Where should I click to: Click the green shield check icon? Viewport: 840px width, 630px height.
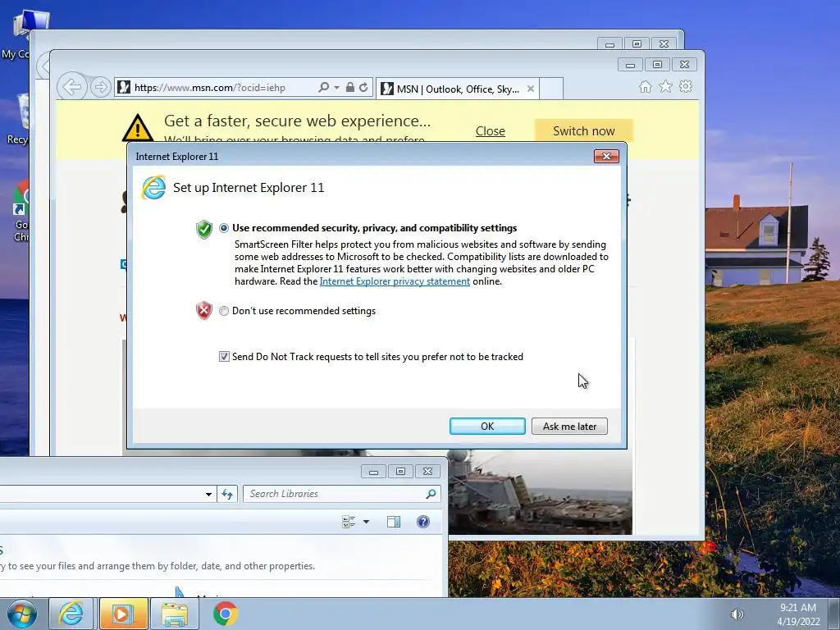click(204, 230)
